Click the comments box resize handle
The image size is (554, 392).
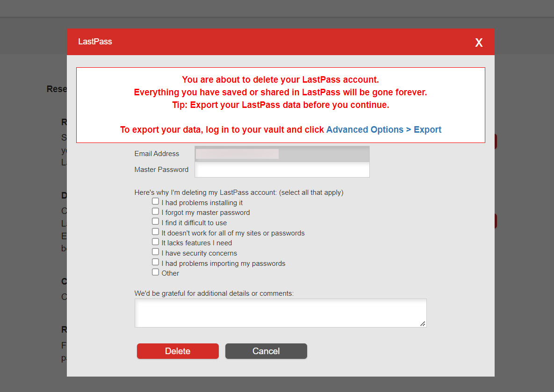423,324
